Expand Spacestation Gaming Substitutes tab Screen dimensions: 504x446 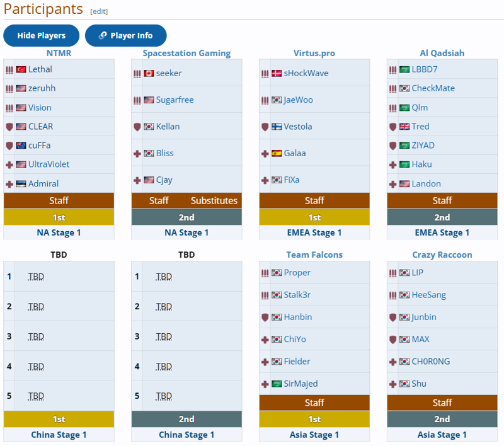click(x=214, y=200)
